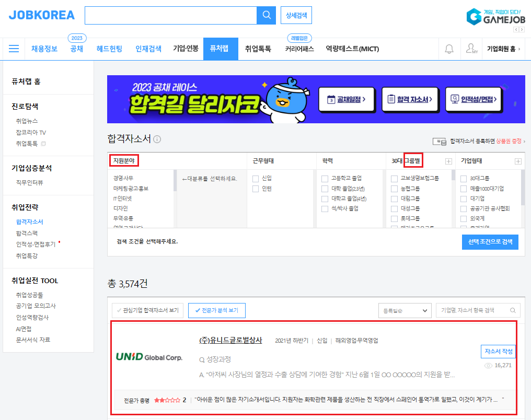
Task: Open the notification bell icon
Action: click(x=449, y=49)
